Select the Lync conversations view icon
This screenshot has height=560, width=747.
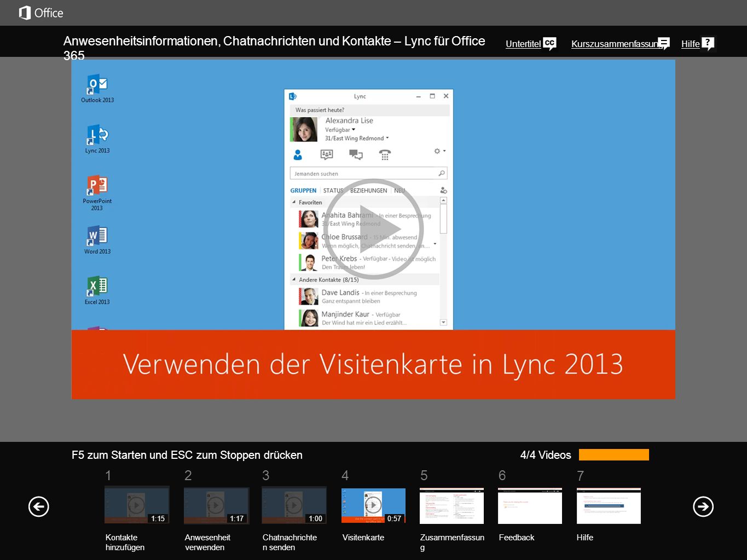356,155
